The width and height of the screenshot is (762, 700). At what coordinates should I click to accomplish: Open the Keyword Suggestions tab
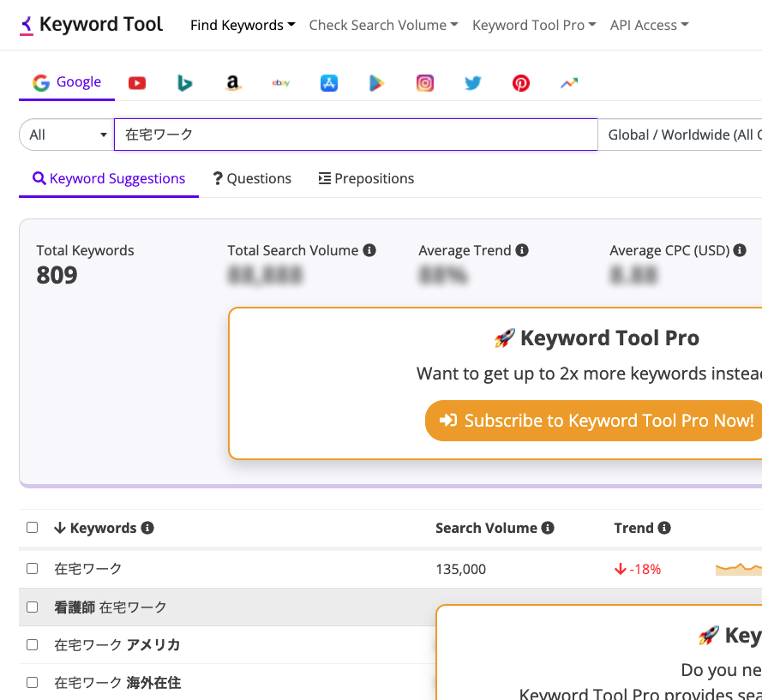tap(109, 179)
